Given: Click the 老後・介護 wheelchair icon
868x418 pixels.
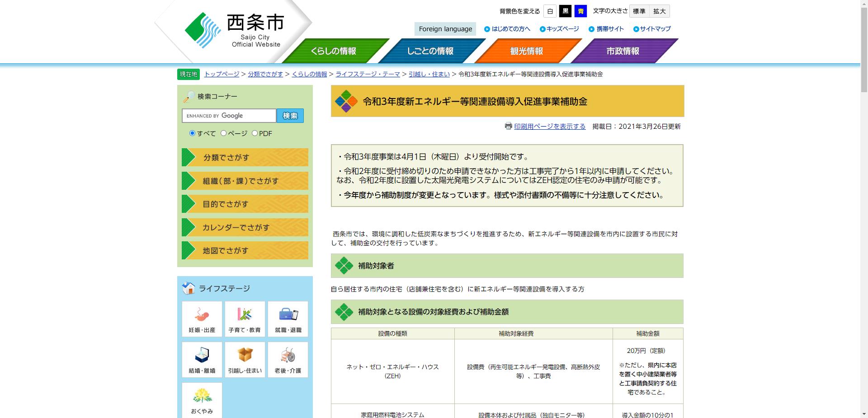Looking at the screenshot, I should coord(288,359).
